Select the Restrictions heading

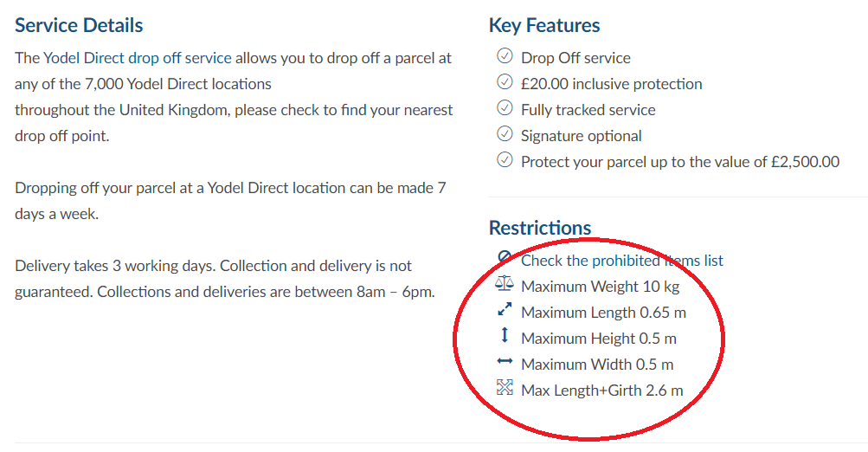[540, 228]
